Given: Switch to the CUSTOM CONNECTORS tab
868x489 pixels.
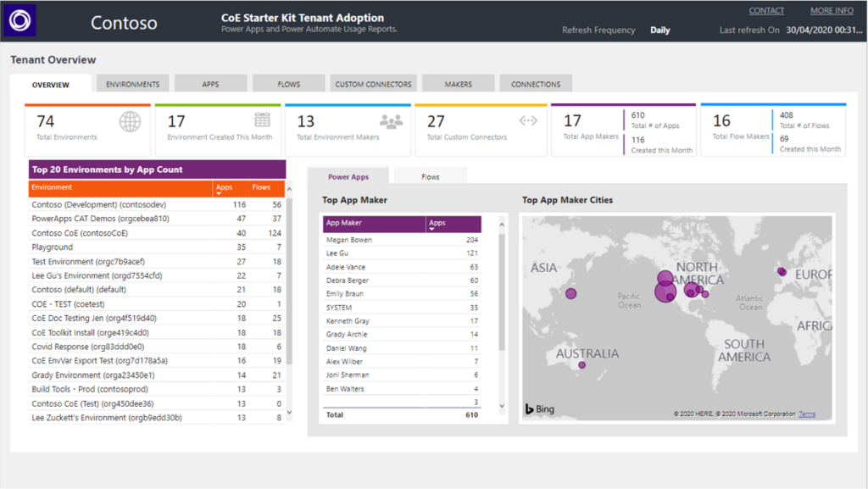Looking at the screenshot, I should tap(373, 82).
